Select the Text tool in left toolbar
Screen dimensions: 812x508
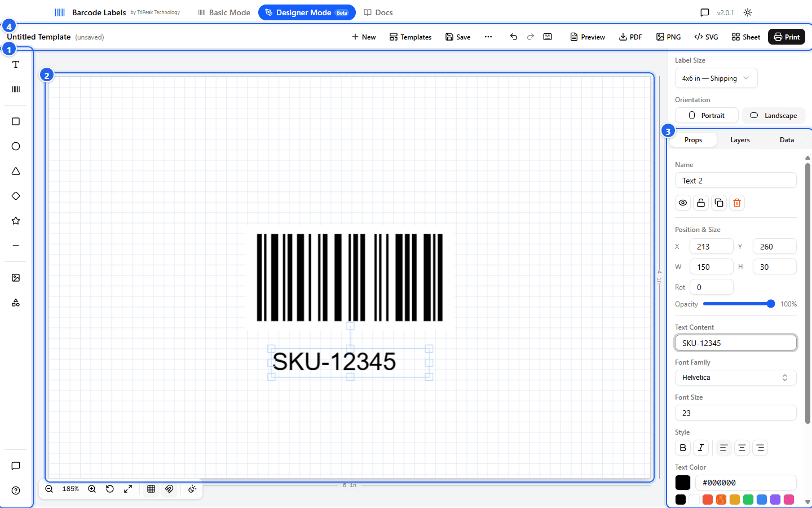16,64
